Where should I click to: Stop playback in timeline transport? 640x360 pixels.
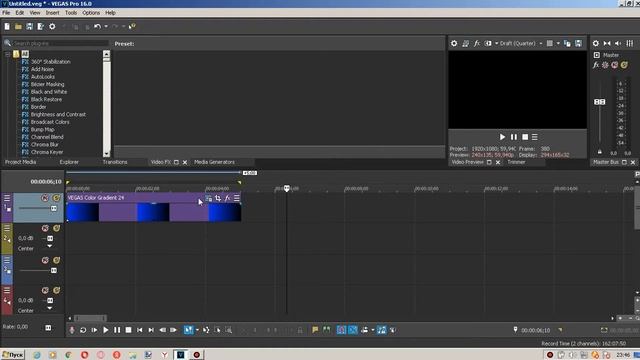129,330
